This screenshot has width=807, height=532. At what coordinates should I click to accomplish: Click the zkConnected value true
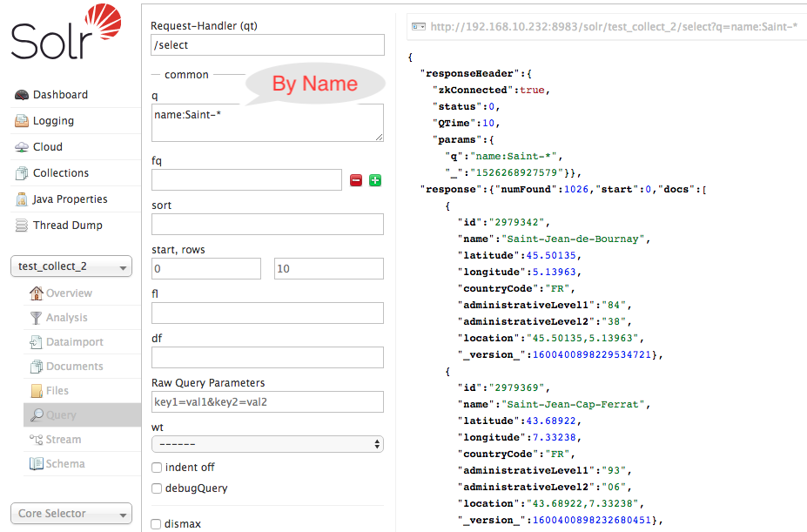point(532,91)
